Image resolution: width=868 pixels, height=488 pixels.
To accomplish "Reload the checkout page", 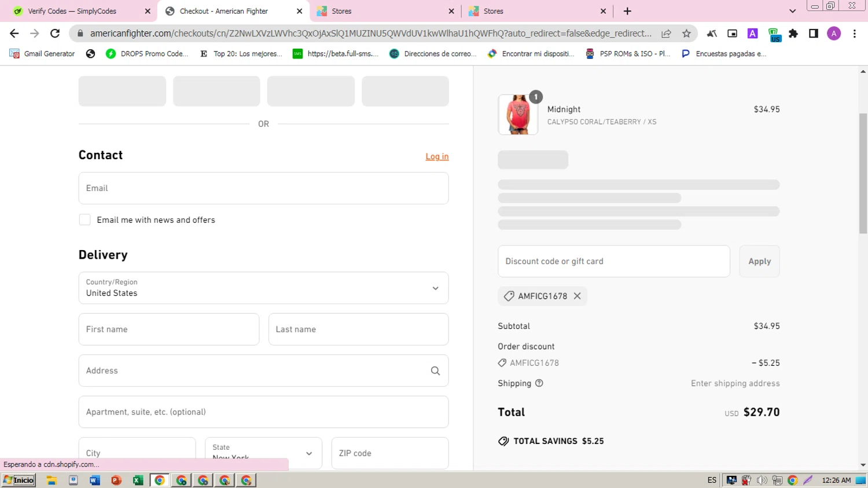I will click(x=55, y=34).
